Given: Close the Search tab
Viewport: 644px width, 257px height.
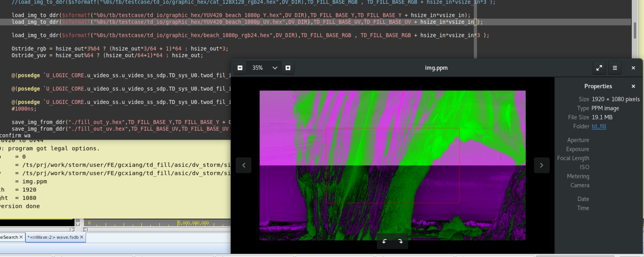Looking at the screenshot, I should click(x=21, y=237).
